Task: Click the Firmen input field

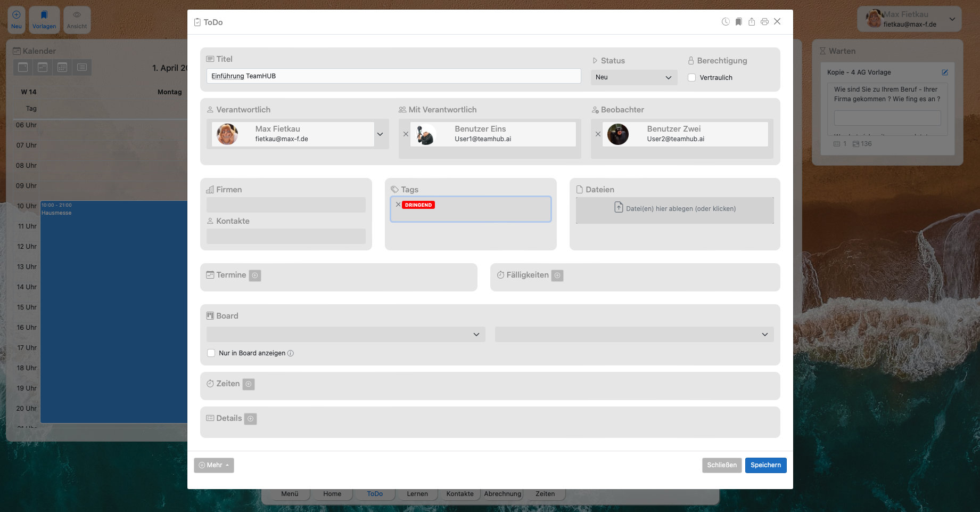Action: click(x=286, y=205)
